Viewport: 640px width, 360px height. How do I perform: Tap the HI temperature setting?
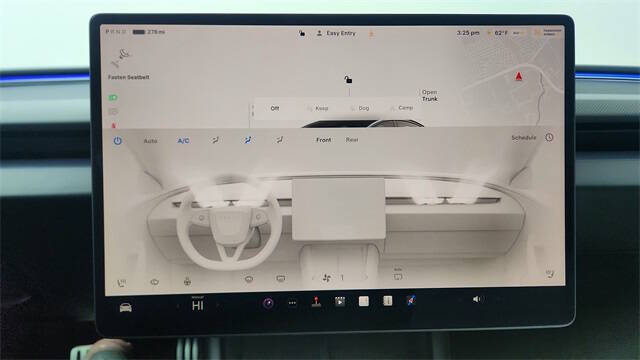(x=198, y=306)
